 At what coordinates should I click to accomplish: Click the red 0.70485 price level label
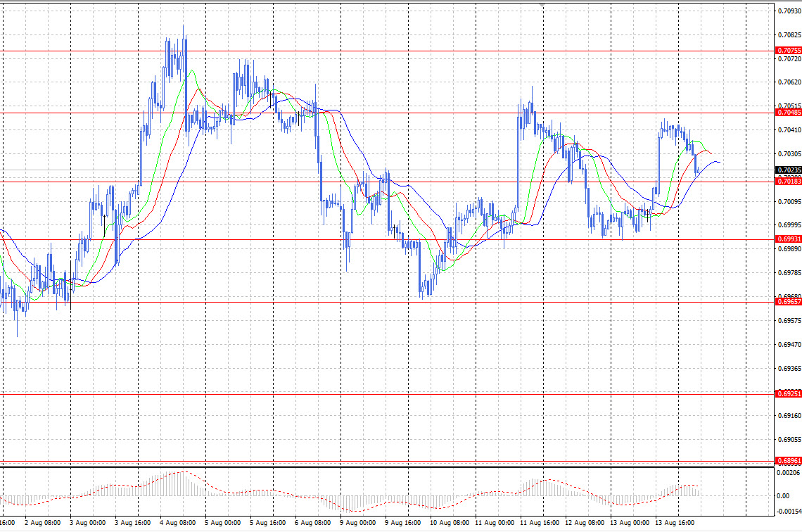click(789, 113)
